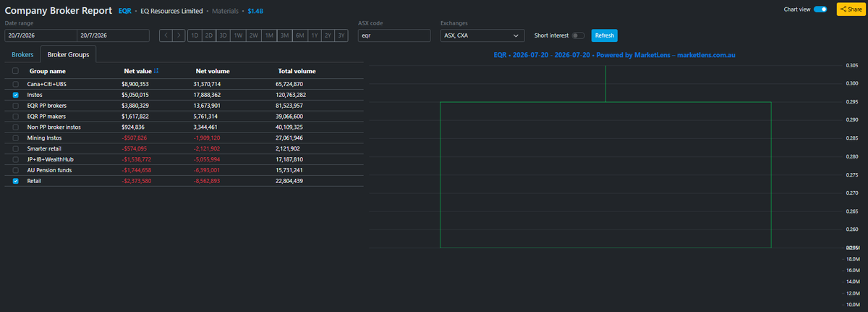Viewport: 868px width, 312px height.
Task: Click the Share button
Action: tap(851, 9)
